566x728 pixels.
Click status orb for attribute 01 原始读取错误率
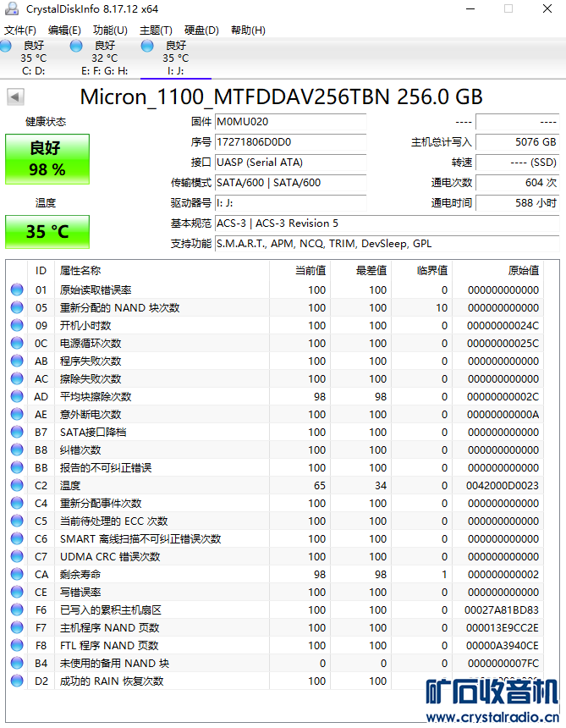pos(17,290)
